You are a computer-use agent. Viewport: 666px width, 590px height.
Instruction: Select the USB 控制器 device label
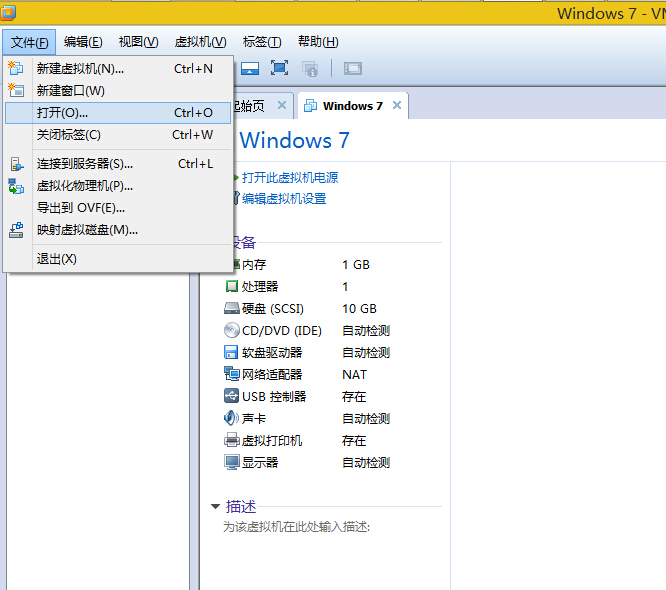coord(274,397)
